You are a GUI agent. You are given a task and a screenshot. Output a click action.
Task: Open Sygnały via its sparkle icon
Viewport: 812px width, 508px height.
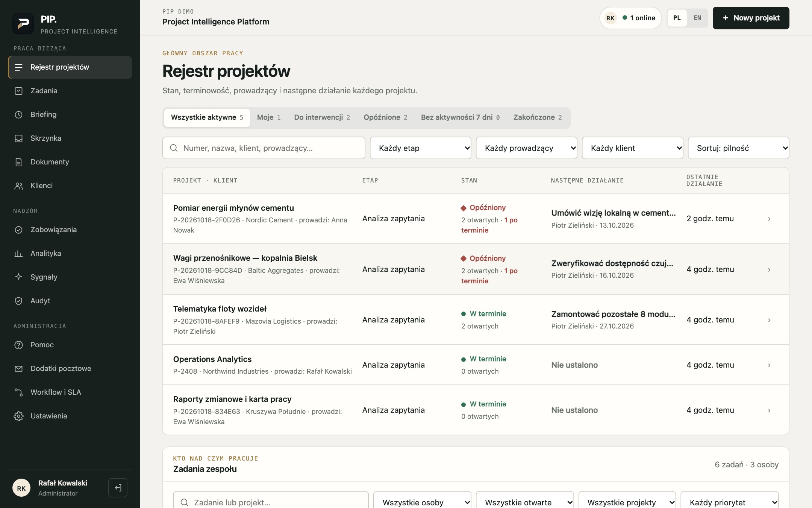pos(18,277)
